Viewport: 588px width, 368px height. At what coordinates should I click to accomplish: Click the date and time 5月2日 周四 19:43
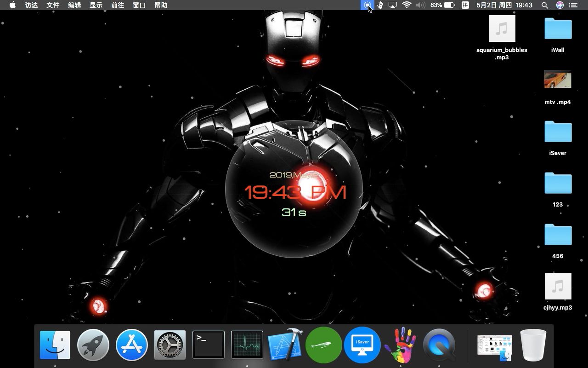pos(504,5)
